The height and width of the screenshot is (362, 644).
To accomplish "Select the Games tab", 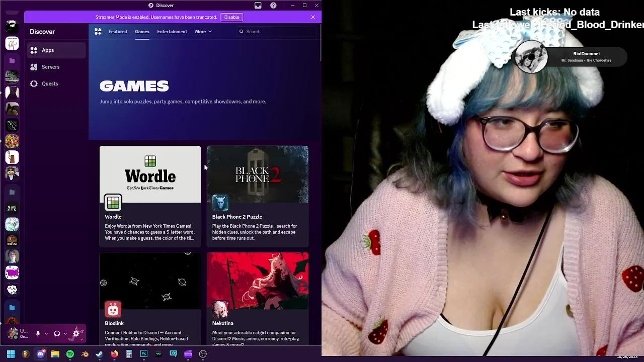I will (142, 32).
